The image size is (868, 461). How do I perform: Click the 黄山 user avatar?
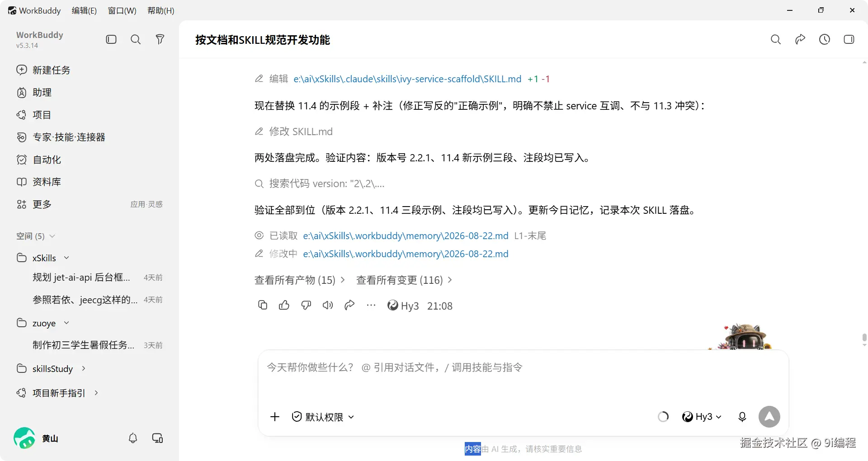[x=24, y=438]
